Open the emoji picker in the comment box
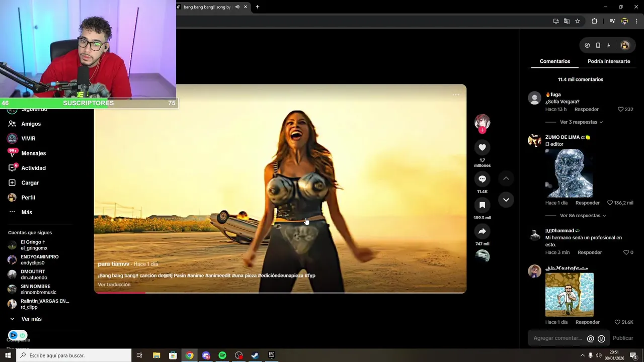The height and width of the screenshot is (362, 644). [x=601, y=338]
